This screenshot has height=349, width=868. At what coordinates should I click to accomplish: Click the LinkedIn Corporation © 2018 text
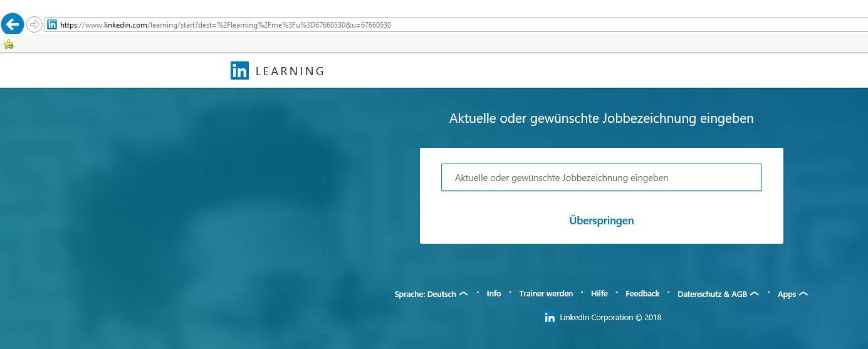[610, 318]
